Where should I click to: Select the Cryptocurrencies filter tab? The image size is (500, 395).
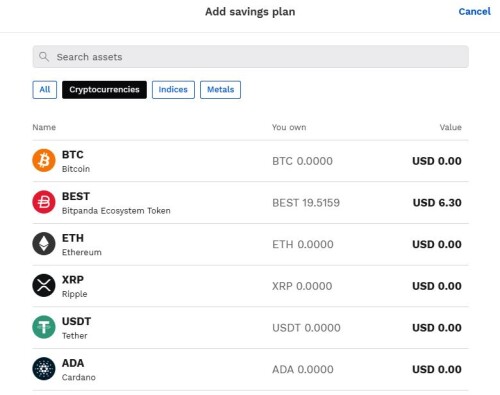(104, 90)
